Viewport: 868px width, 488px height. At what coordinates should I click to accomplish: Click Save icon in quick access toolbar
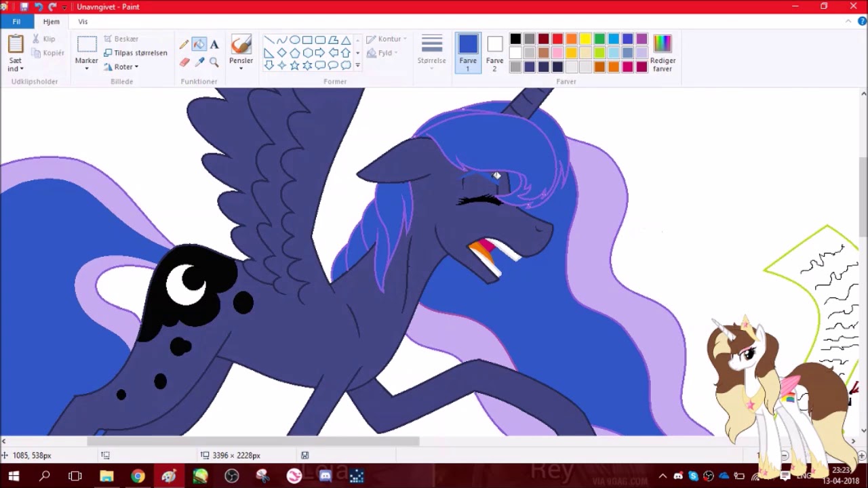coord(24,7)
